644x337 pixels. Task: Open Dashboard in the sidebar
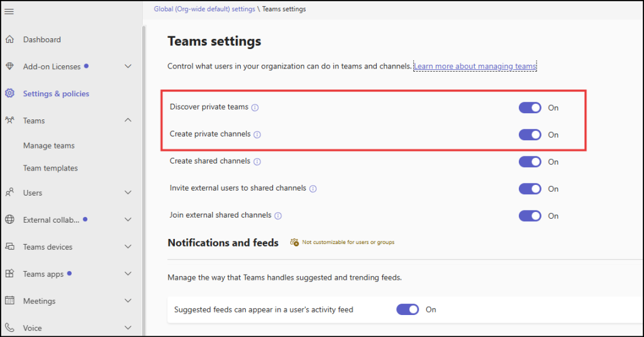click(x=42, y=40)
